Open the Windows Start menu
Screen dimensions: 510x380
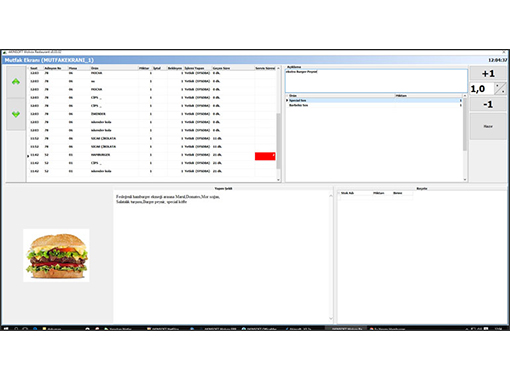[x=6, y=328]
